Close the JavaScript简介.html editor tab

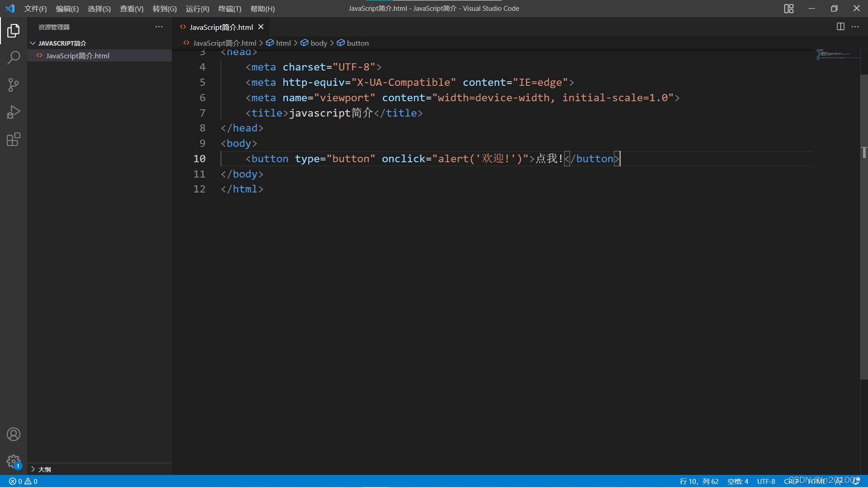coord(261,27)
